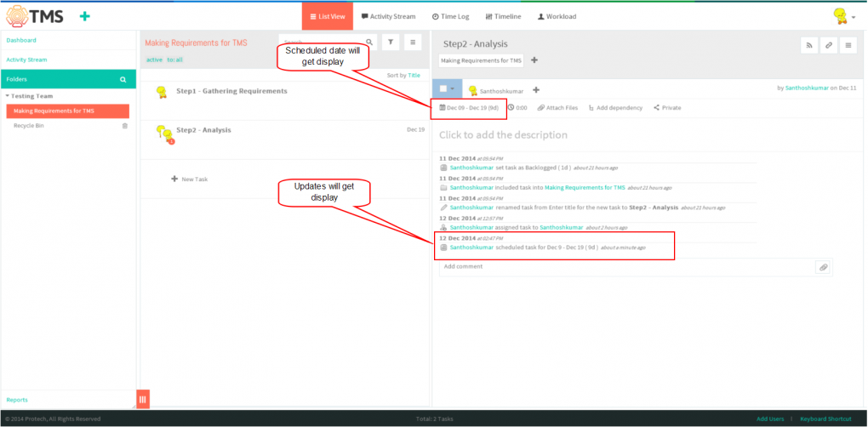Open Step1 - Gathering Requirements task
Viewport: 868px width, 427px height.
tap(231, 91)
